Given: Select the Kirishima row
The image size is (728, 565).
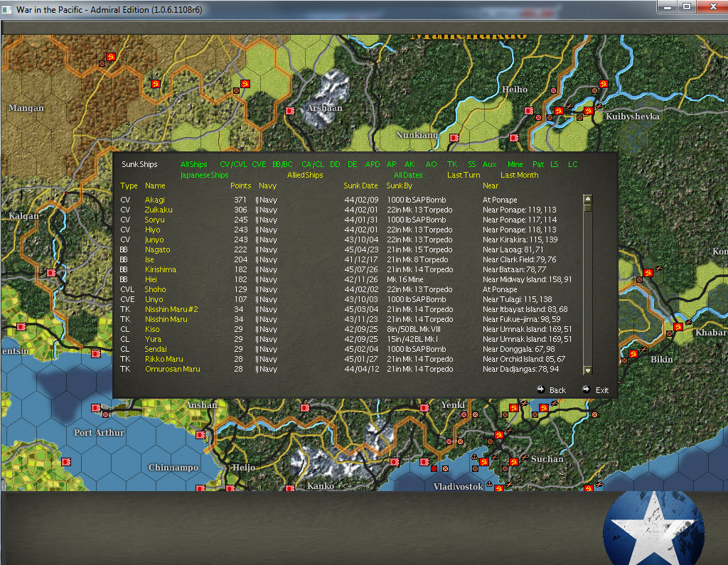Looking at the screenshot, I should (346, 270).
